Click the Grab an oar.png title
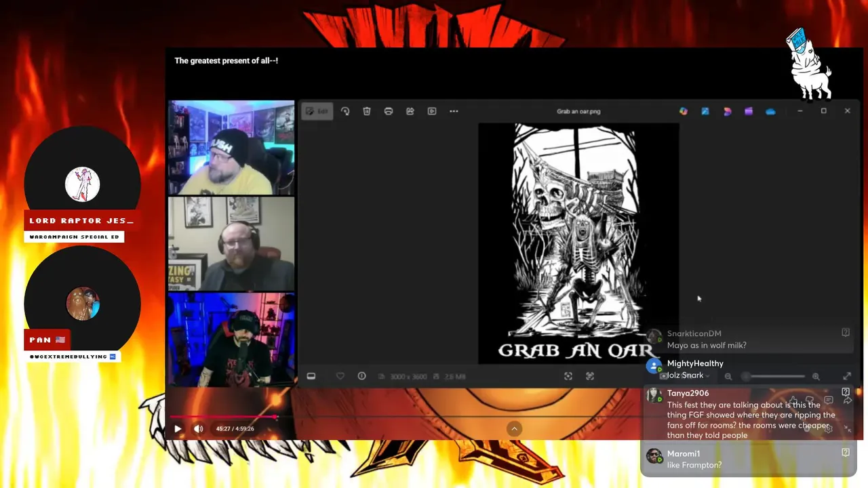This screenshot has width=868, height=488. 578,111
